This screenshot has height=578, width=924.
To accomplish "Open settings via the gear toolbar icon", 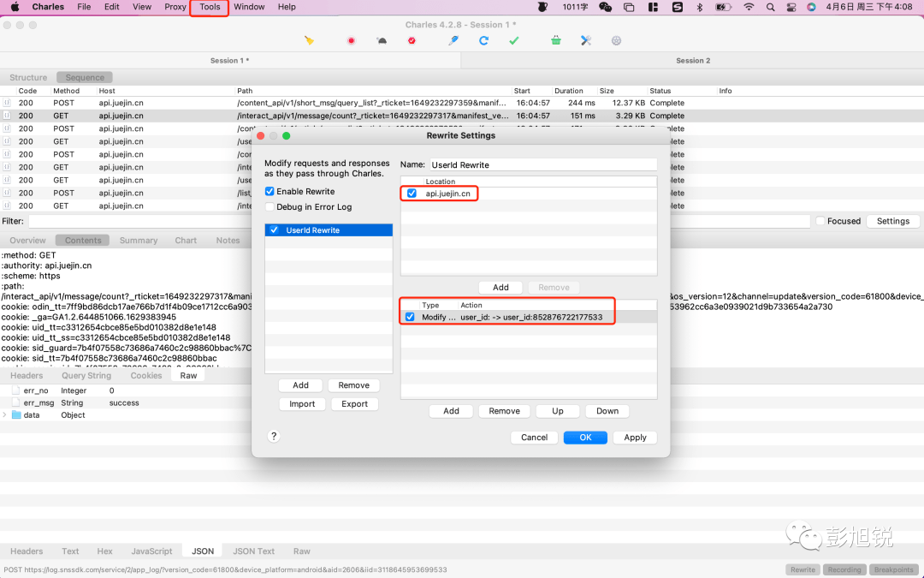I will pyautogui.click(x=616, y=41).
